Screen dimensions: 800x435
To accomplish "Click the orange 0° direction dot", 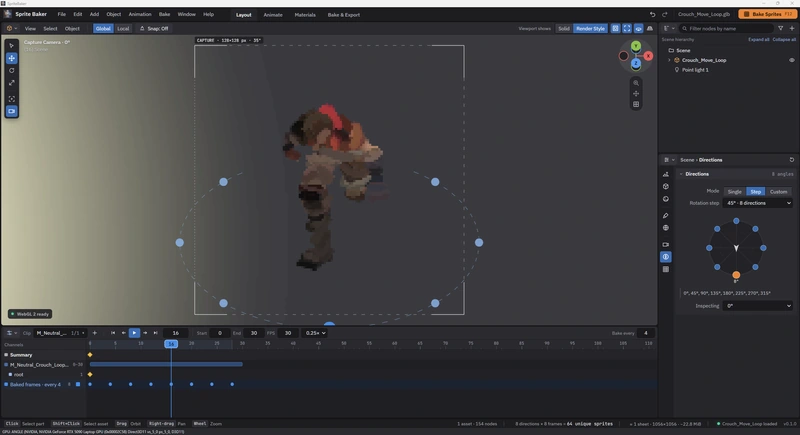I will pos(736,275).
